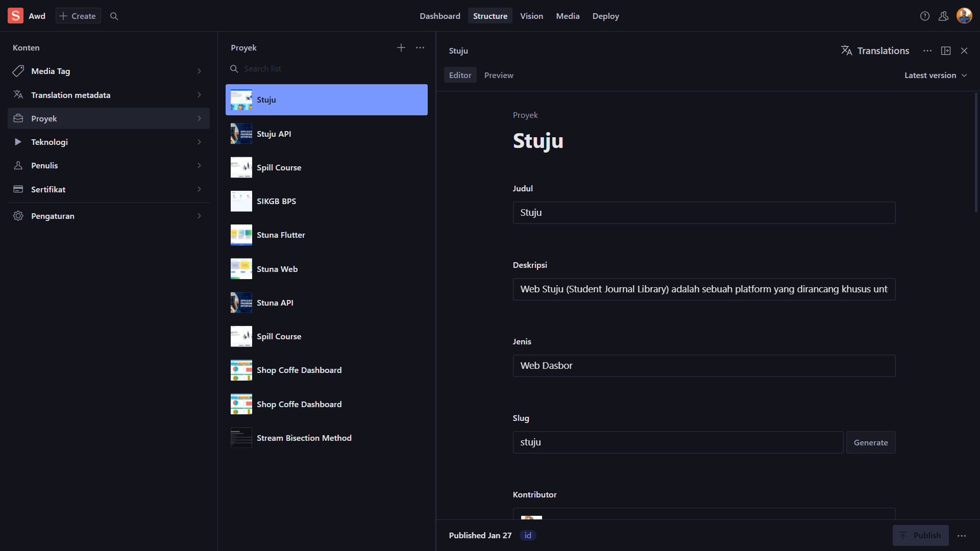Expand the Pengaturan chevron
The image size is (980, 551).
tap(199, 216)
